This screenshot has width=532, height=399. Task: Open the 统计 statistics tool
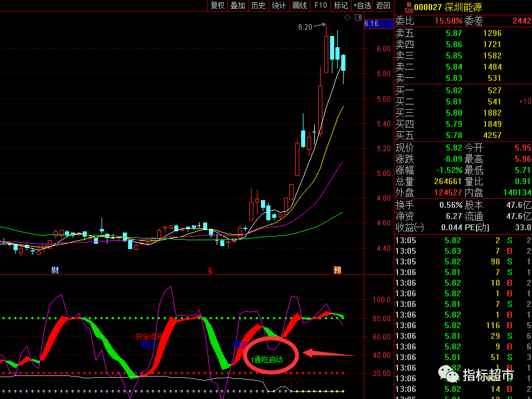[279, 5]
